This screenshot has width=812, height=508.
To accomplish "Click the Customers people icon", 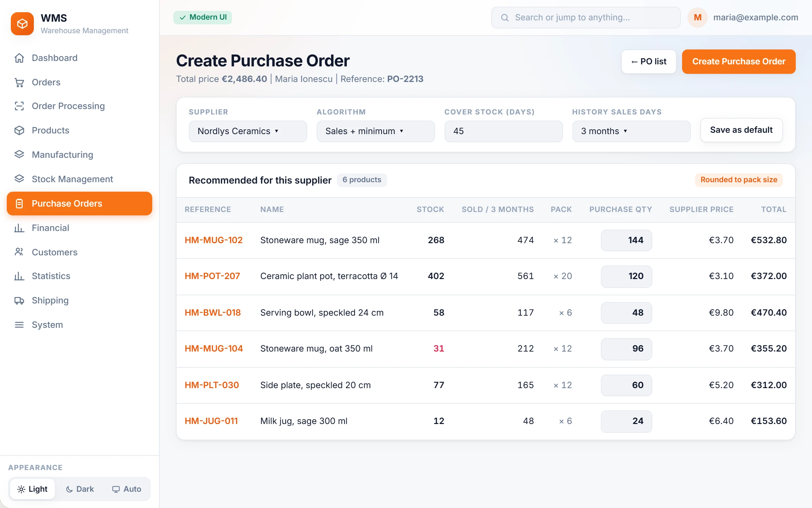I will click(19, 252).
